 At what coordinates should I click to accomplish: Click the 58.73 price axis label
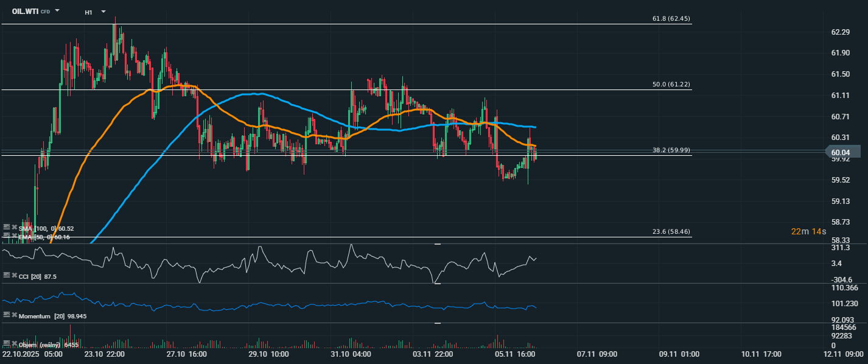click(x=840, y=222)
